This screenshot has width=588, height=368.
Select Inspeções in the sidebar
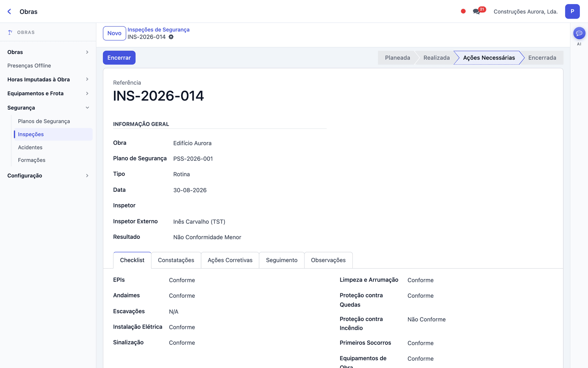click(x=53, y=134)
